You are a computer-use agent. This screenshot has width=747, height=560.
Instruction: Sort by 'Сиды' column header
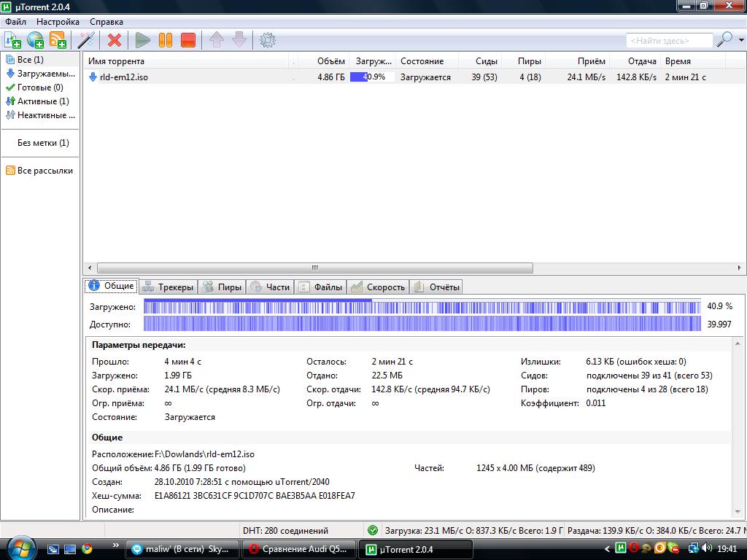[x=480, y=61]
